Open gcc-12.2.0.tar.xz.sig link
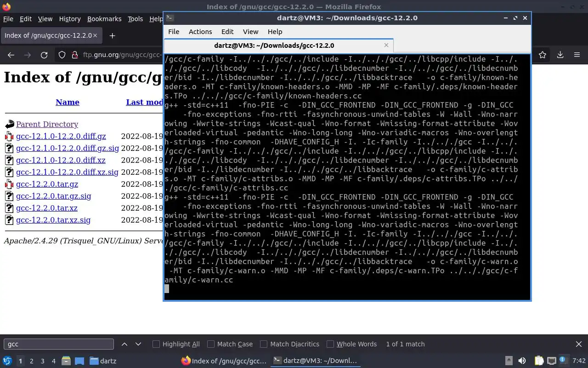Image resolution: width=588 pixels, height=368 pixels. [53, 220]
